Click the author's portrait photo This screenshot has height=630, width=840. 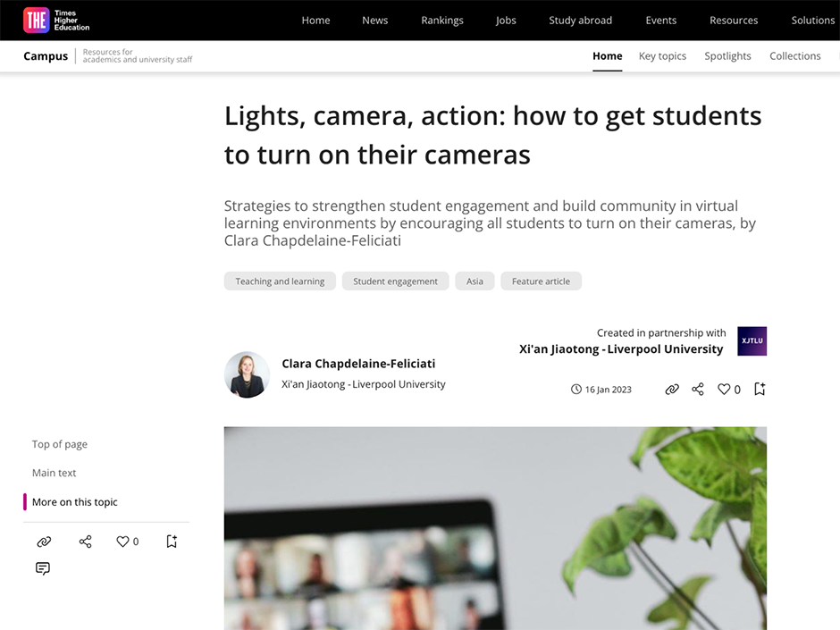[247, 374]
